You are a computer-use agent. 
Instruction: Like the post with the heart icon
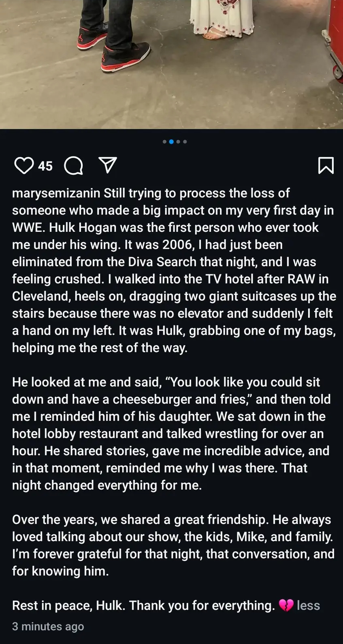(24, 166)
